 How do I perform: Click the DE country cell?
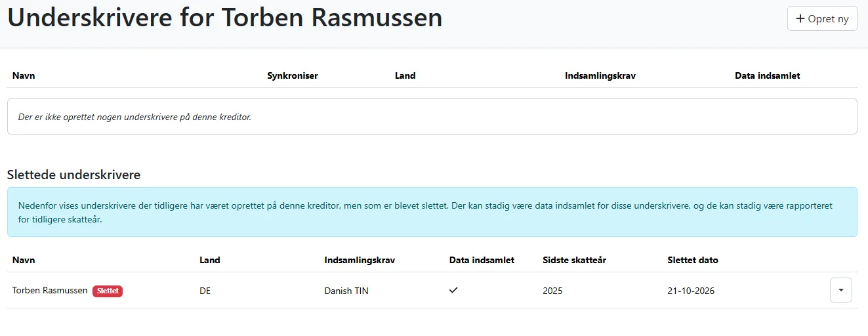tap(205, 291)
